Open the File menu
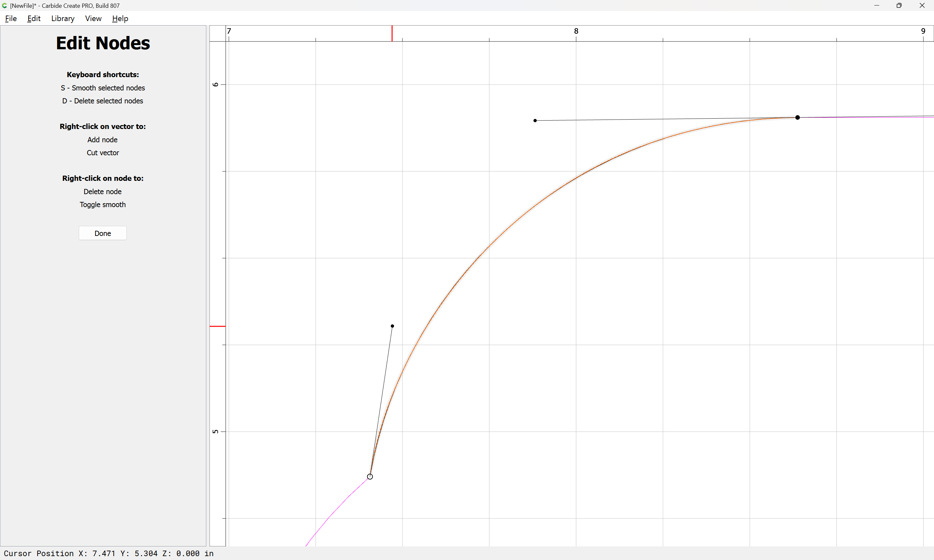The height and width of the screenshot is (560, 934). pyautogui.click(x=11, y=18)
